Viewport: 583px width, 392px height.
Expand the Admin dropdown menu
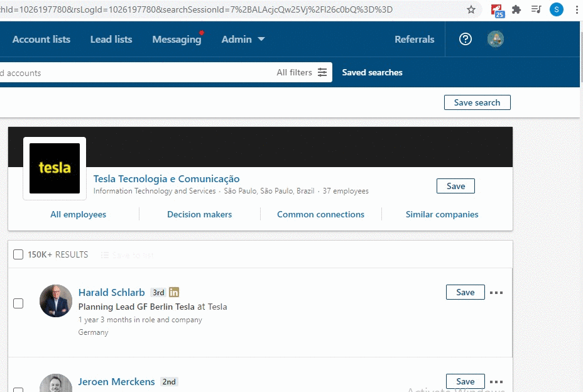[243, 39]
